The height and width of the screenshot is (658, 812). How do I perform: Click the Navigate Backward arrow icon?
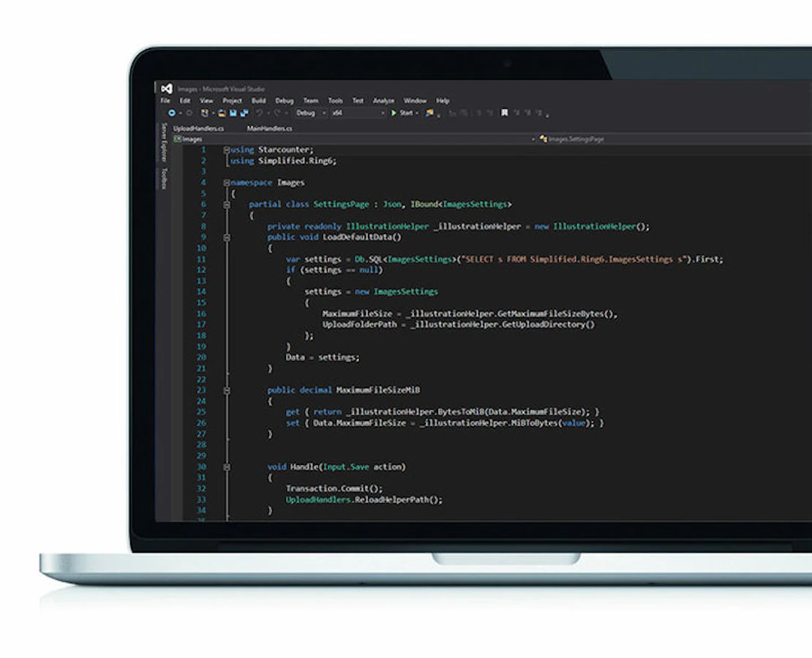tap(172, 113)
